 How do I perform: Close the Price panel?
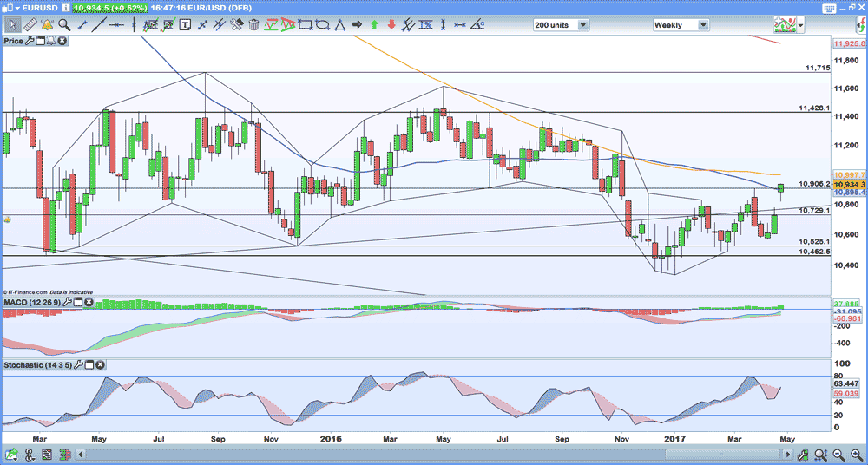point(62,41)
